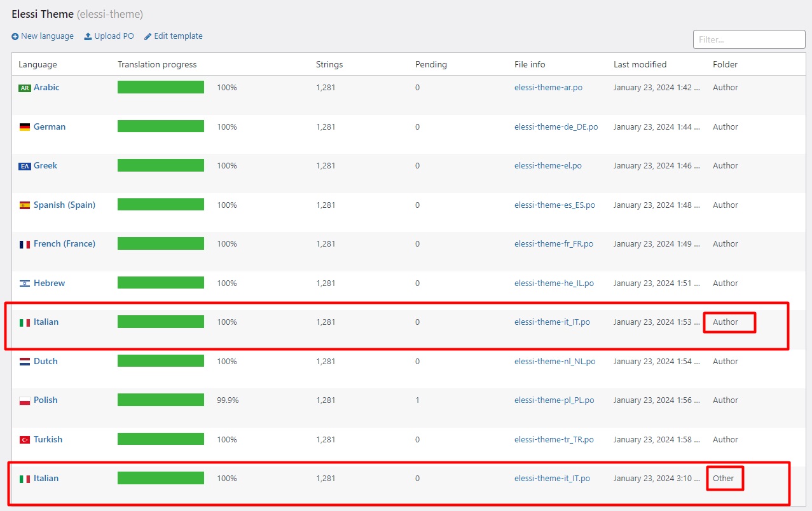This screenshot has width=812, height=511.
Task: Click the Upload PO upload icon
Action: [88, 37]
